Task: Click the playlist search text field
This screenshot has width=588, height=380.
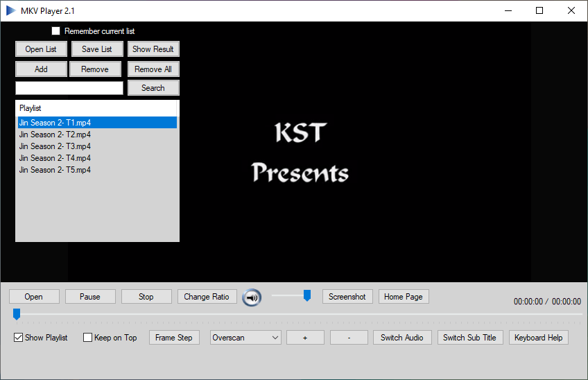Action: [x=69, y=88]
